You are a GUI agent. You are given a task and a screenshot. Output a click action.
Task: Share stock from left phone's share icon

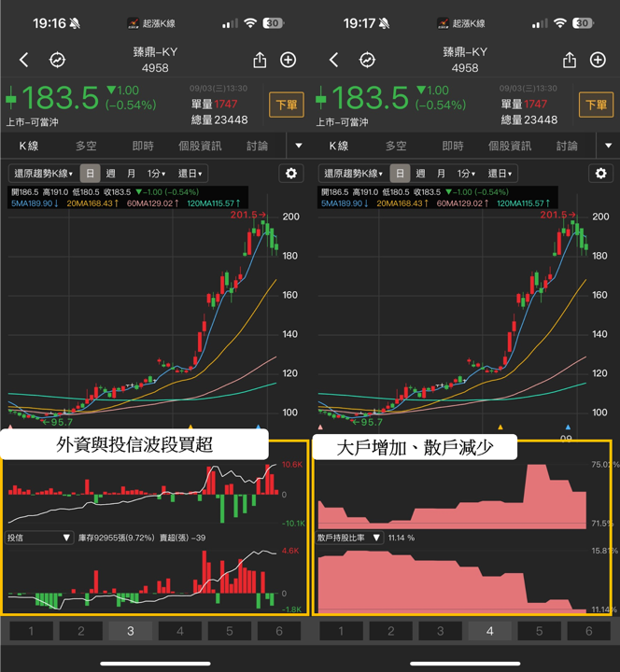click(260, 60)
